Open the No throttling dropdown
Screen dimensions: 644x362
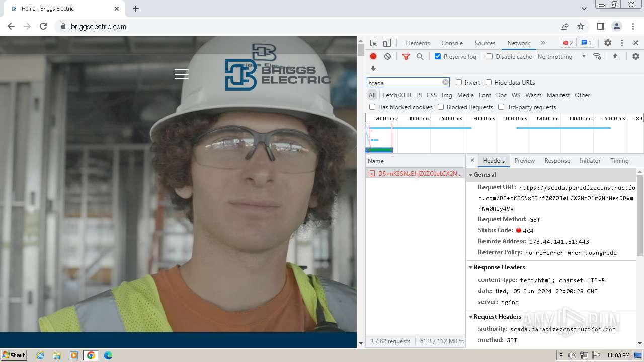(561, 56)
